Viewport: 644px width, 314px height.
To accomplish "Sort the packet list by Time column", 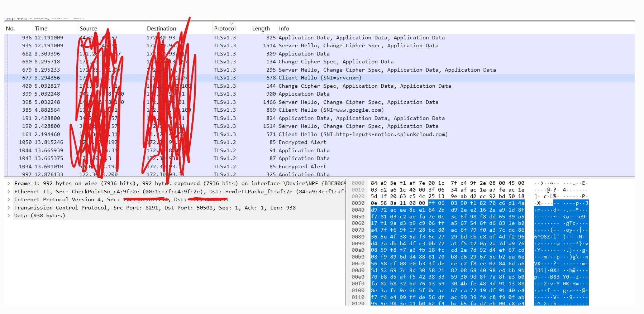I will pyautogui.click(x=41, y=29).
